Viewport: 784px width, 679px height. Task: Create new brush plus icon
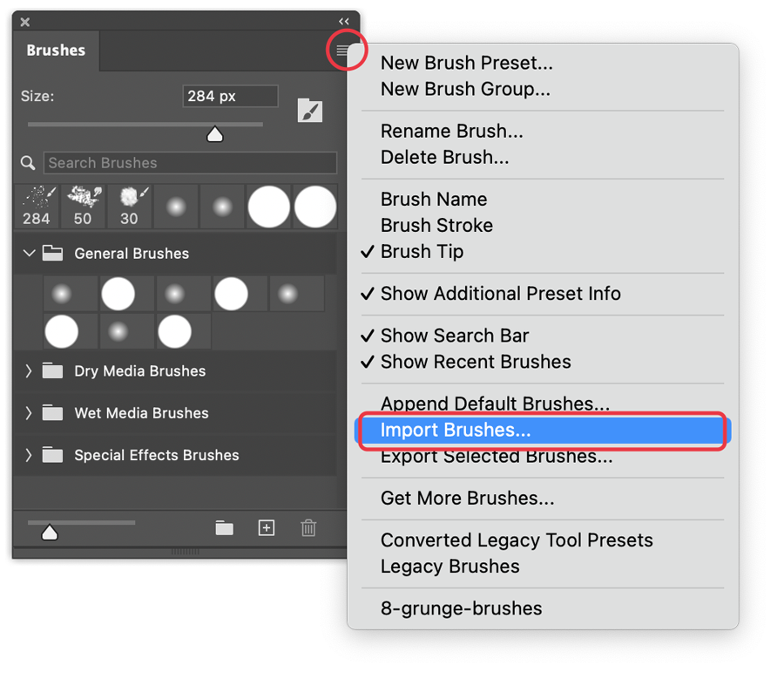point(267,528)
